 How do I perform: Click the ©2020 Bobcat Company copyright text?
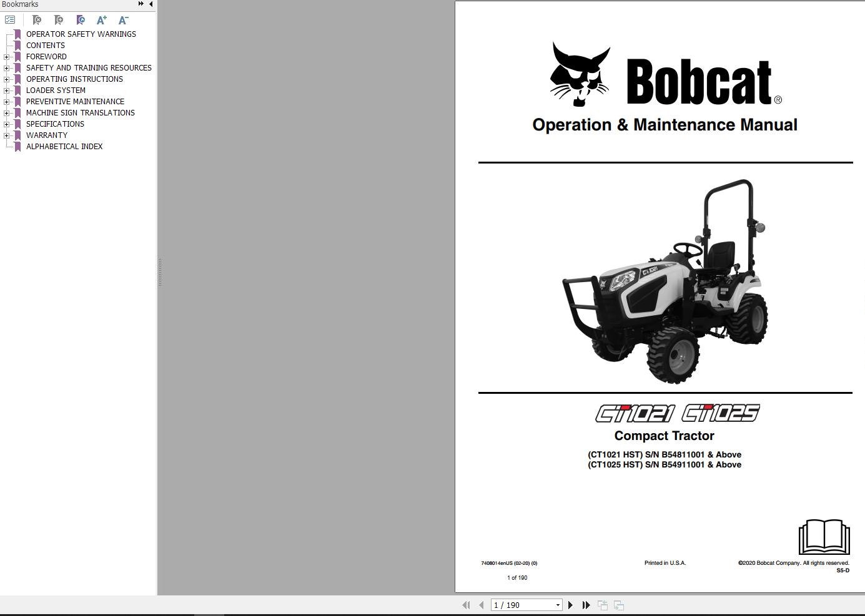point(794,563)
